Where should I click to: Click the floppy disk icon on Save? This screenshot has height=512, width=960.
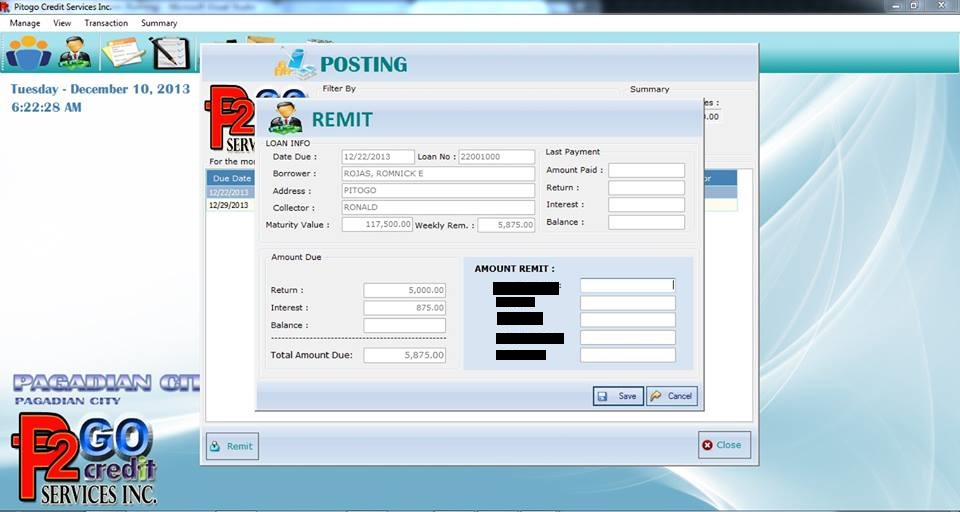tap(602, 396)
